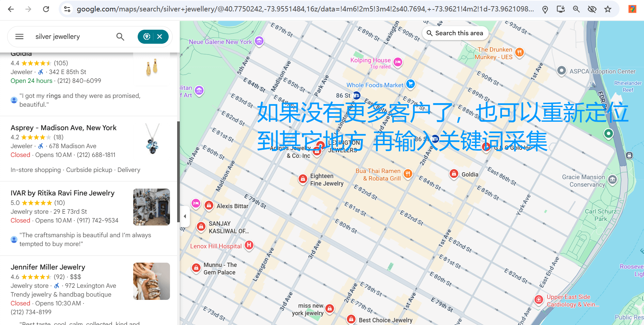This screenshot has height=325, width=644.
Task: Click the Neue Galerie New York museum pin
Action: coord(259,41)
